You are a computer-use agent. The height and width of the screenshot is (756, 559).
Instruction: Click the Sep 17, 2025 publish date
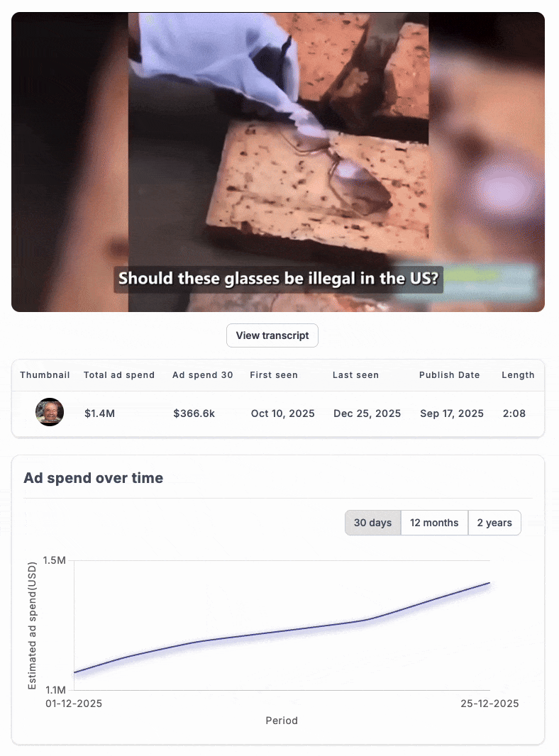coord(452,413)
